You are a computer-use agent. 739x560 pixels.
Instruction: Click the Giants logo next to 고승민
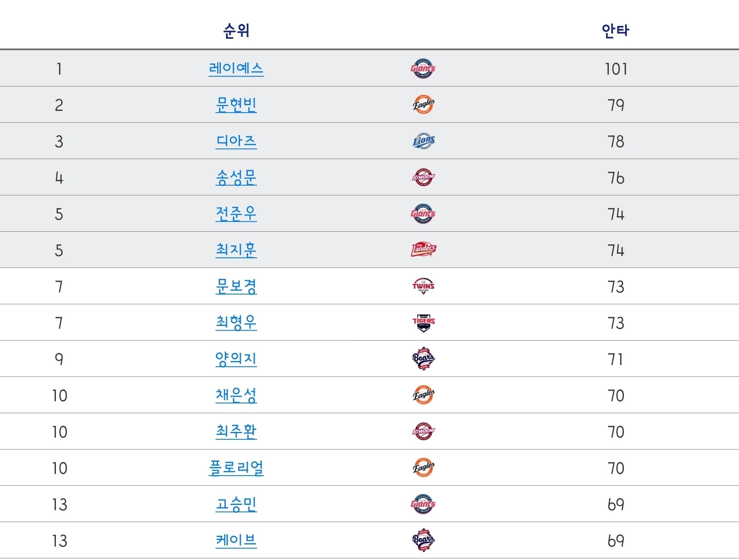point(423,504)
